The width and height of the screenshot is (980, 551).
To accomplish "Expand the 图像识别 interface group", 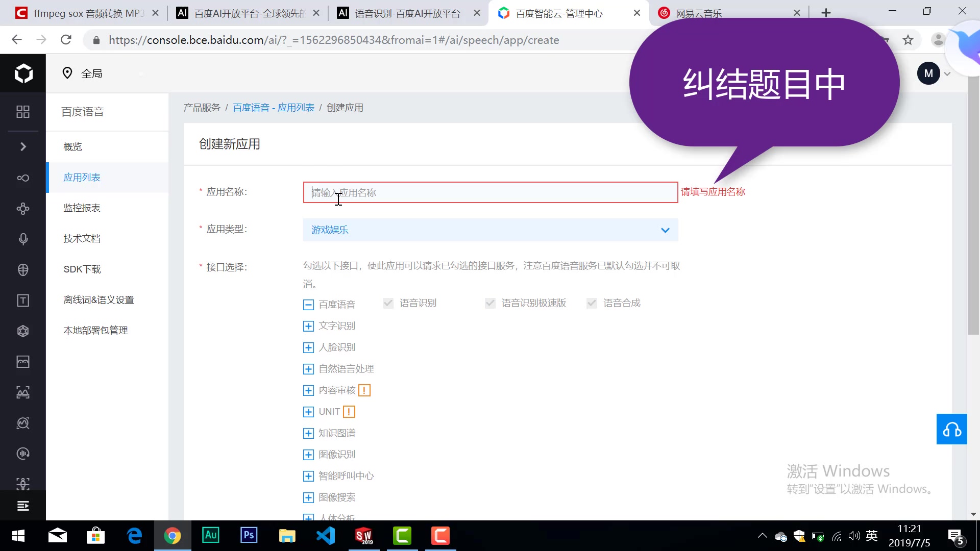I will pos(308,455).
